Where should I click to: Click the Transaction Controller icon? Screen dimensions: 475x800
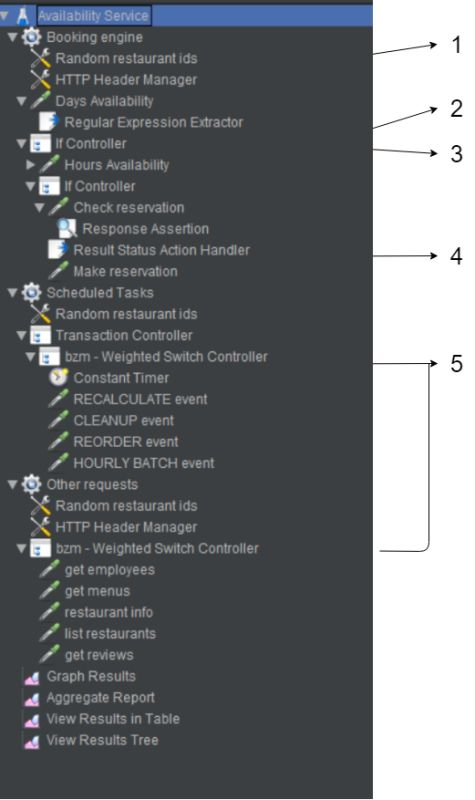pyautogui.click(x=41, y=336)
